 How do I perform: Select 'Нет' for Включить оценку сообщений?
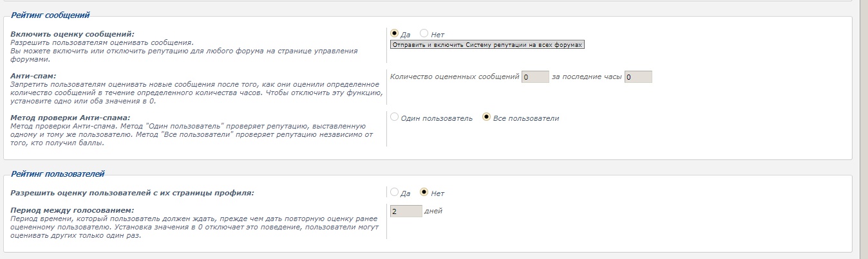tap(424, 33)
